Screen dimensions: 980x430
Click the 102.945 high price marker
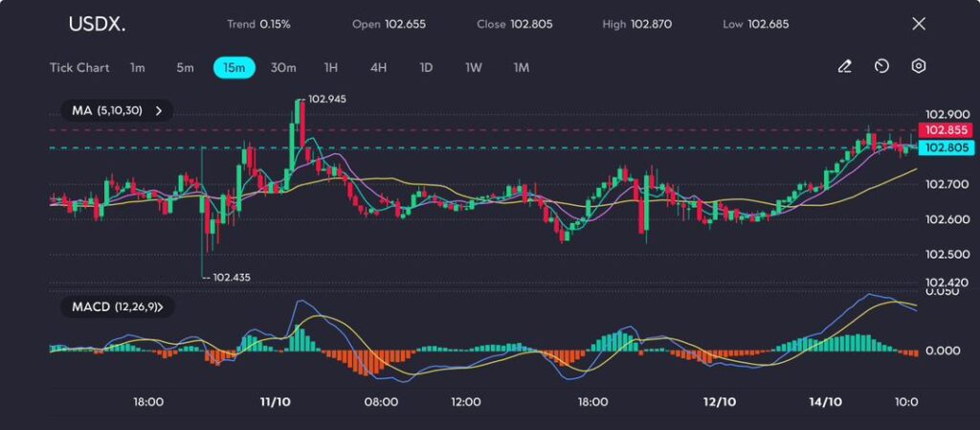tap(327, 99)
